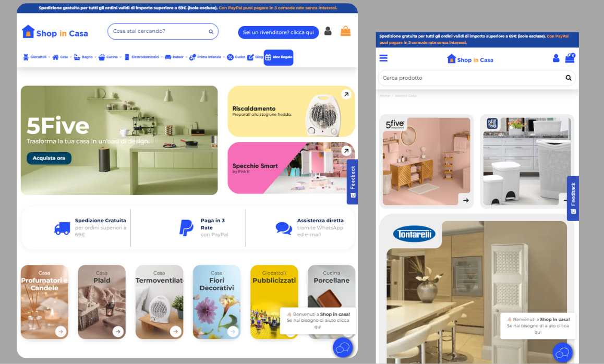The image size is (604, 364).
Task: Click the Blog pencil icon in the nav
Action: pyautogui.click(x=251, y=57)
